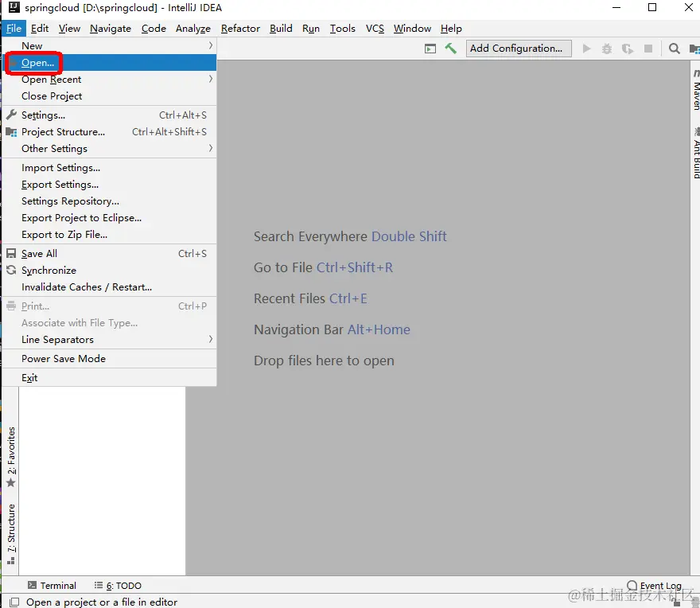The image size is (700, 608).
Task: Expand the New submenu
Action: coord(110,45)
